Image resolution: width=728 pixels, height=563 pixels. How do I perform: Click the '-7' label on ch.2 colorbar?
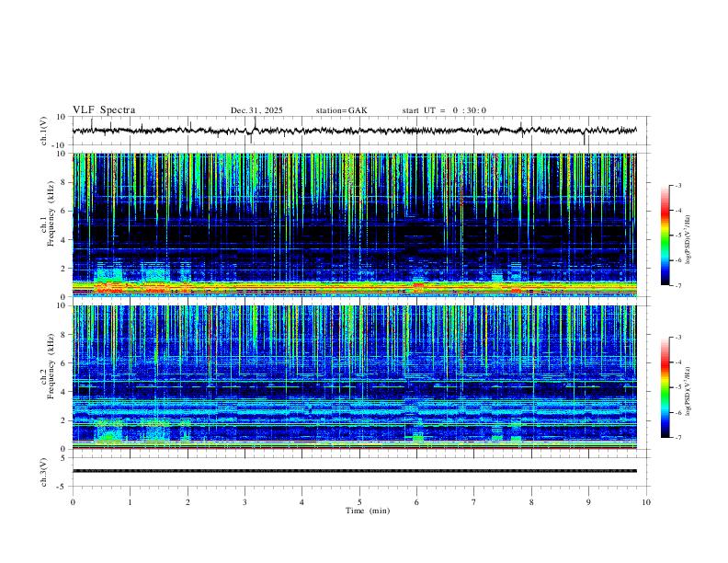click(x=677, y=438)
